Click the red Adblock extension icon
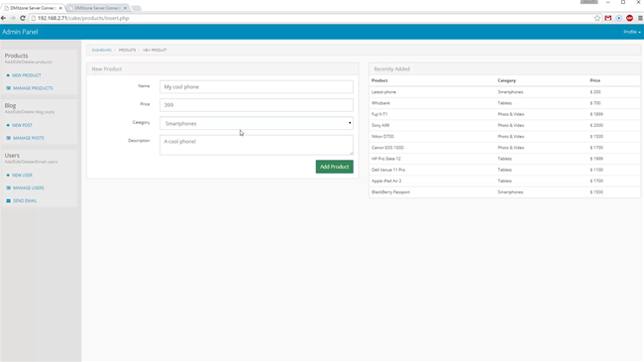Image resolution: width=644 pixels, height=362 pixels. coord(629,18)
